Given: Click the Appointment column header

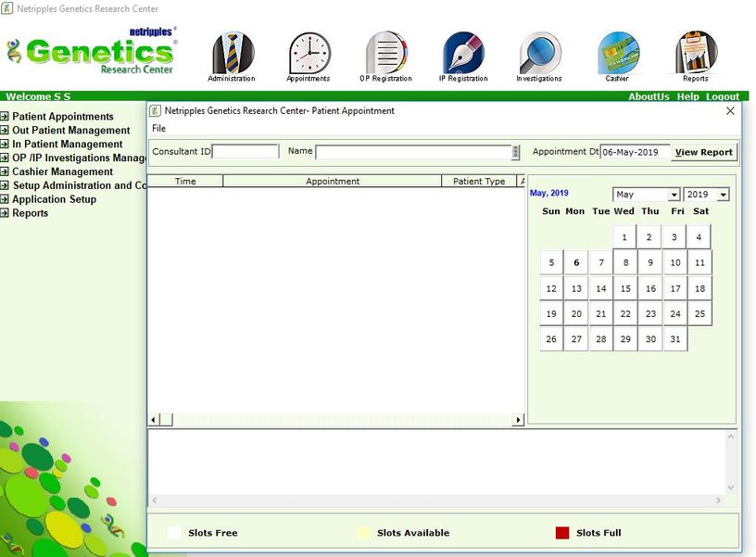Looking at the screenshot, I should [333, 182].
